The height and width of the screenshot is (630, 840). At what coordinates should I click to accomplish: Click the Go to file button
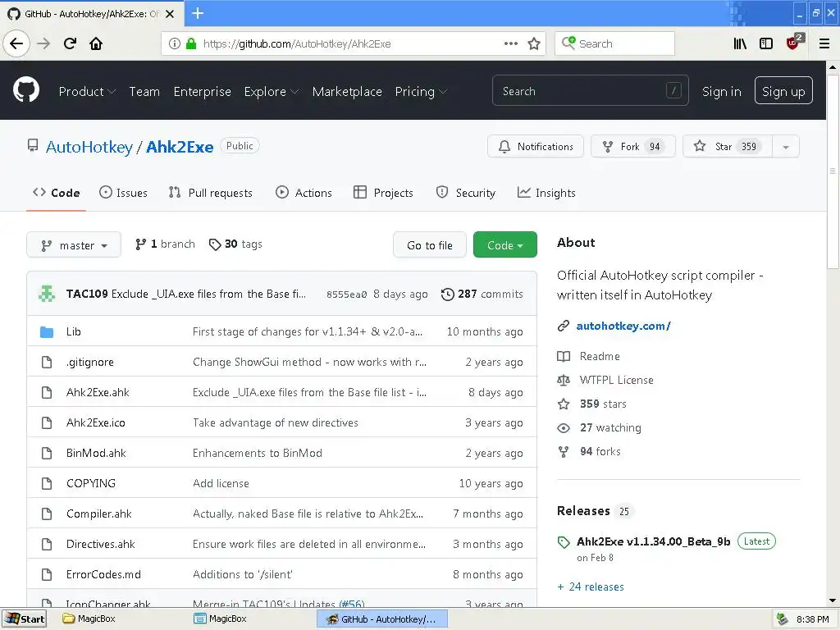(x=430, y=244)
